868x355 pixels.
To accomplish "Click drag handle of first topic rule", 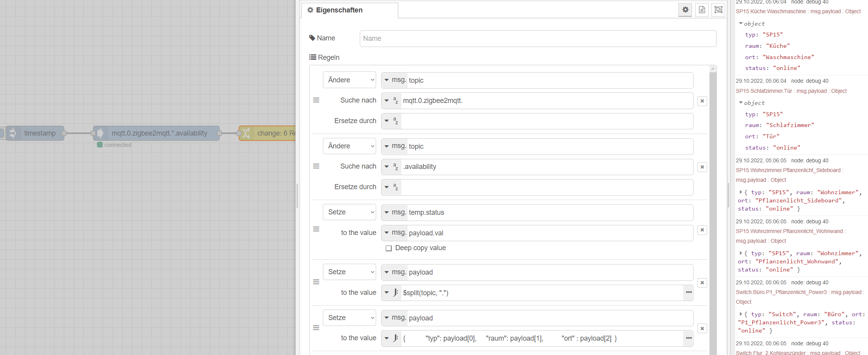I will pos(316,100).
